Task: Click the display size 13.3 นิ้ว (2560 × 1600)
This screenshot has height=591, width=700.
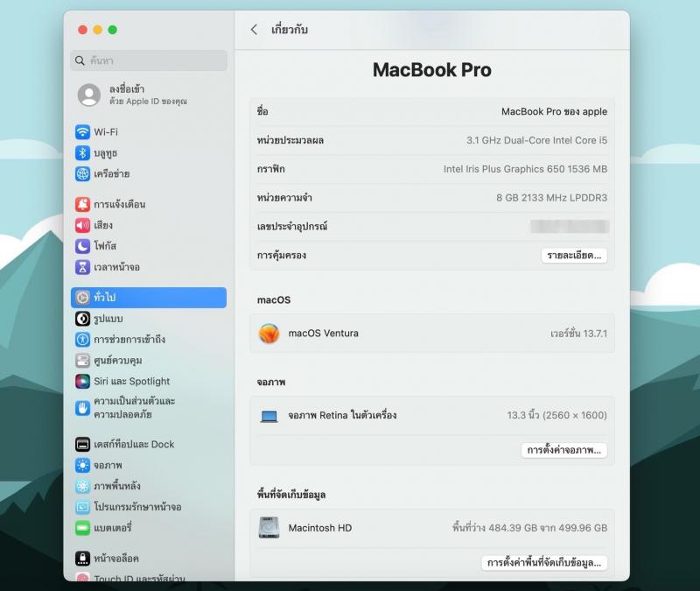Action: [556, 415]
